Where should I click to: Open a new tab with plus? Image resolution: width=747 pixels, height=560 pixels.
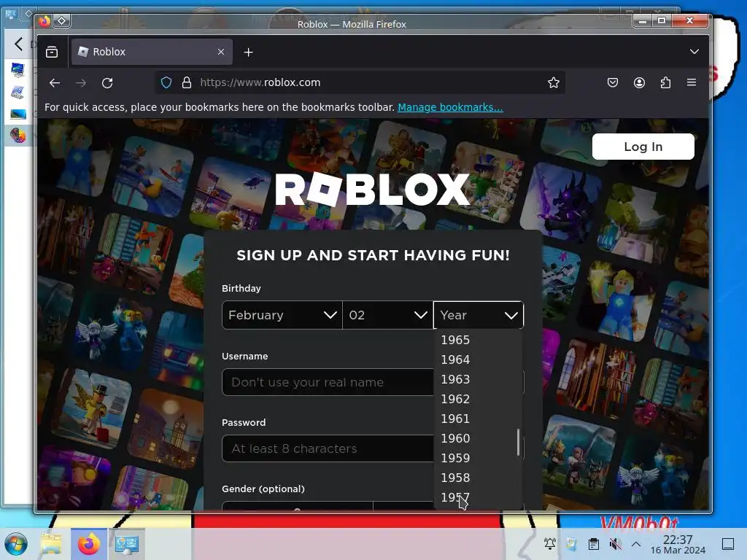point(248,52)
